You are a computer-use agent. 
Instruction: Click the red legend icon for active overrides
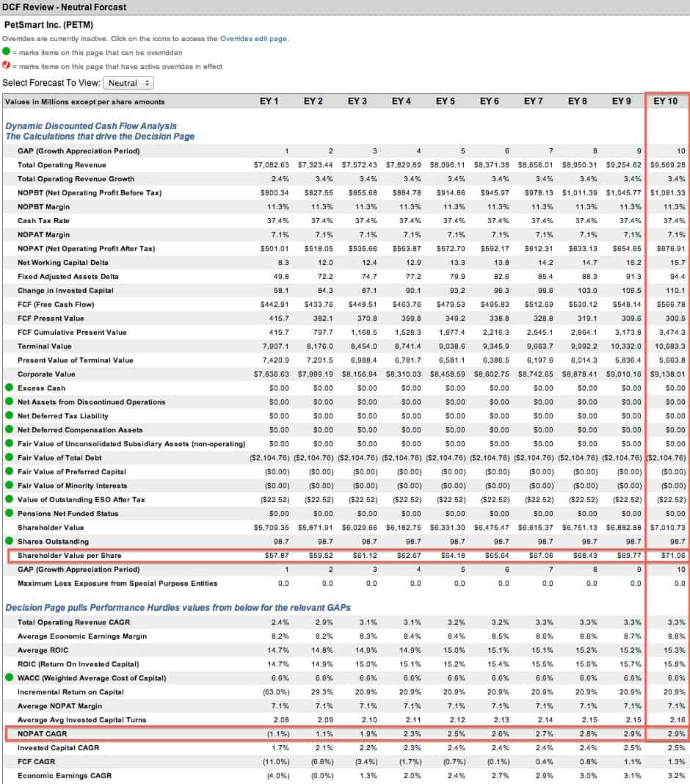(7, 65)
